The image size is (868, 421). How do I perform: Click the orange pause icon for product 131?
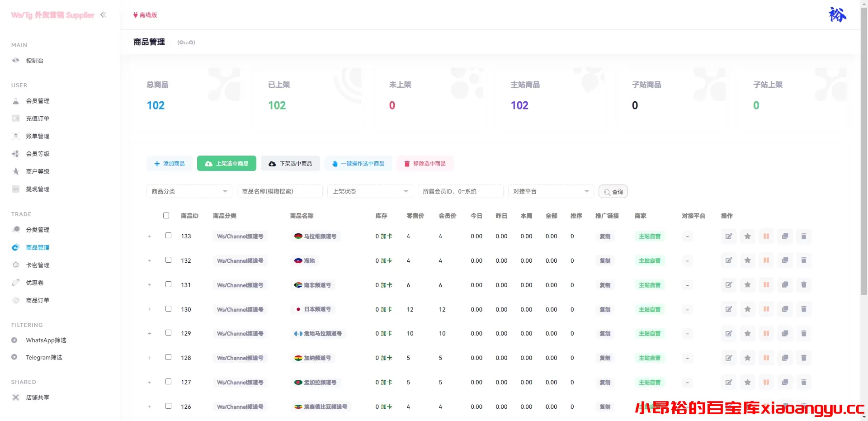point(766,285)
